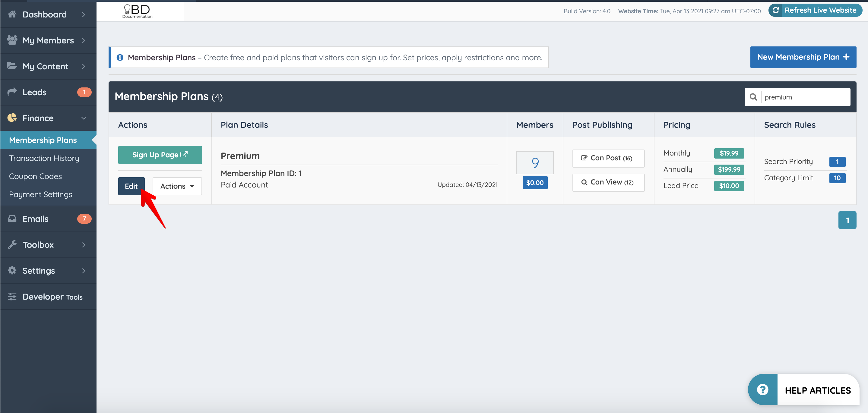Click the My Members people icon
This screenshot has height=413, width=868.
pyautogui.click(x=12, y=40)
